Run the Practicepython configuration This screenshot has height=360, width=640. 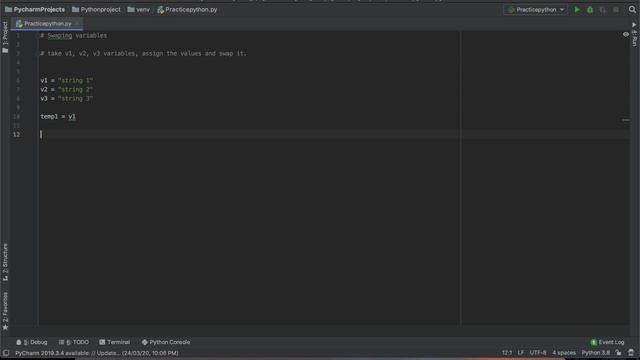click(x=577, y=9)
